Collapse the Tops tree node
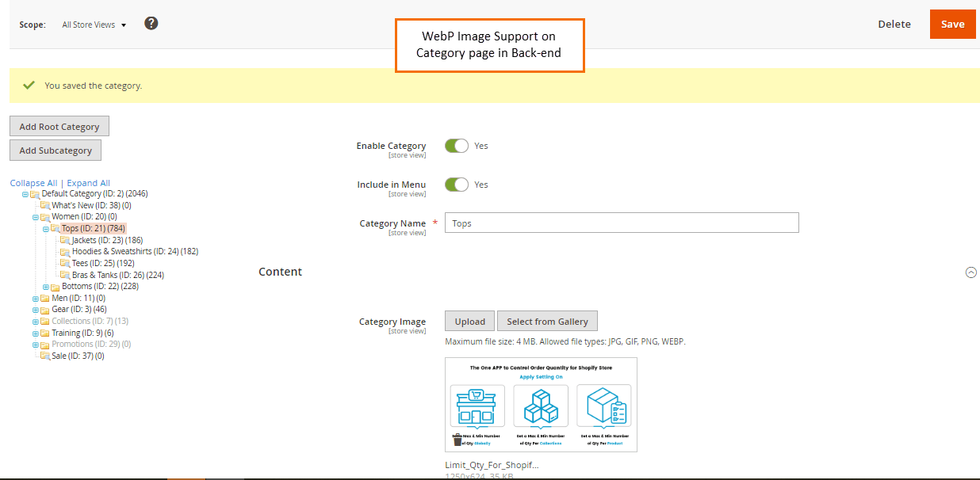The width and height of the screenshot is (980, 480). pos(46,228)
